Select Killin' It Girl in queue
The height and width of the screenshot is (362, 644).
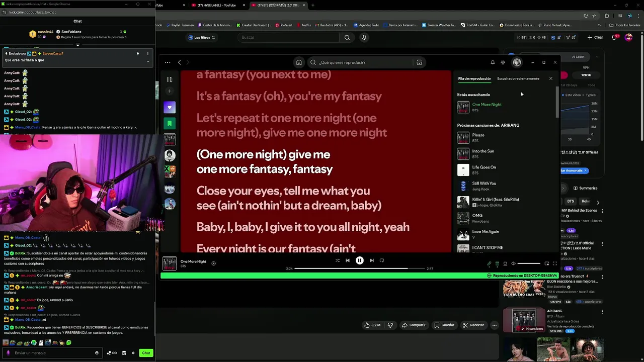pos(506,202)
